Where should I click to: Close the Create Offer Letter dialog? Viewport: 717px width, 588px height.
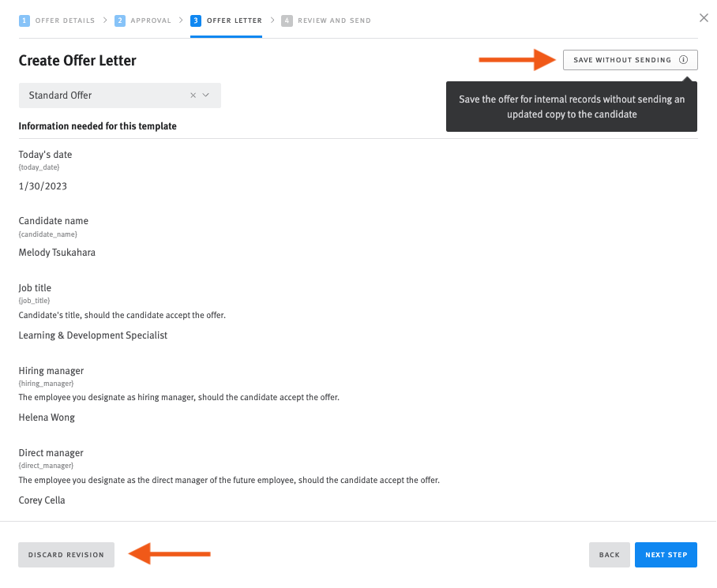point(704,17)
